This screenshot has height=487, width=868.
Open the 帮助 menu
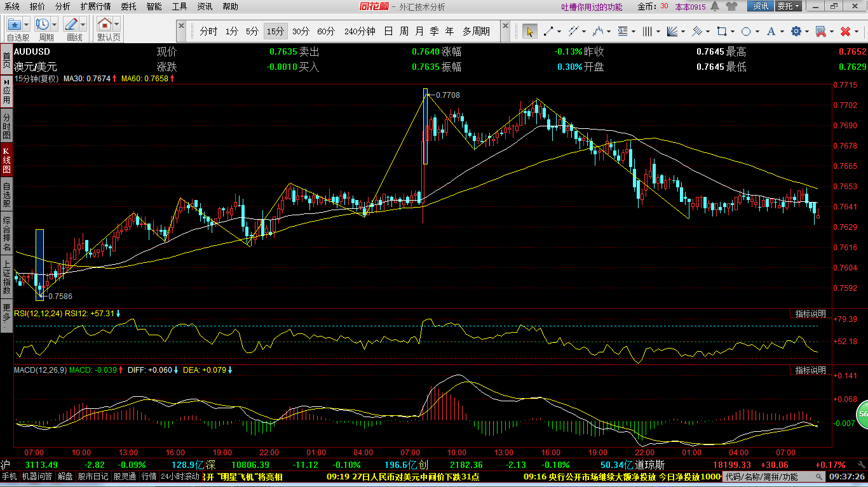click(230, 6)
